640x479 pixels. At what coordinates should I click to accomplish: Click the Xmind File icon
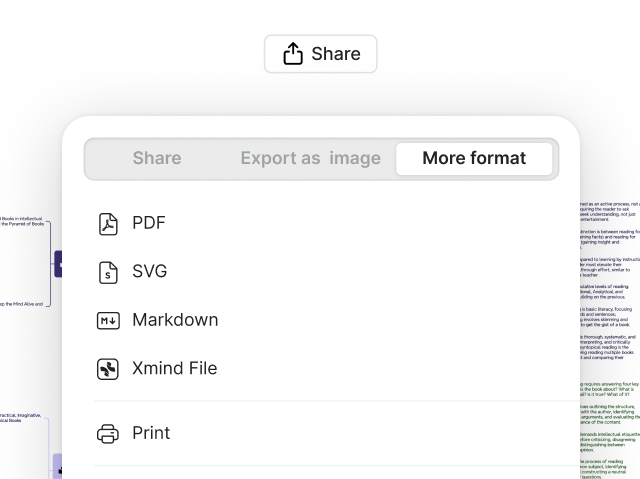coord(108,368)
